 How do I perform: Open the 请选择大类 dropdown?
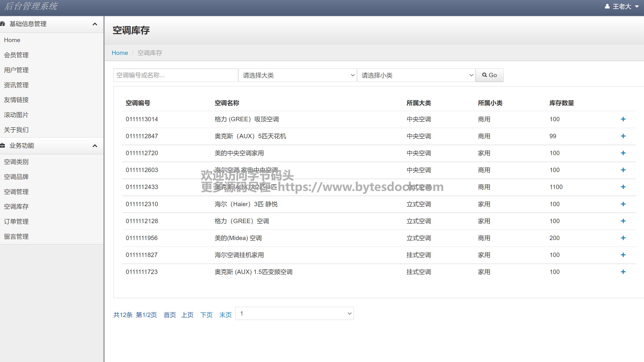297,75
